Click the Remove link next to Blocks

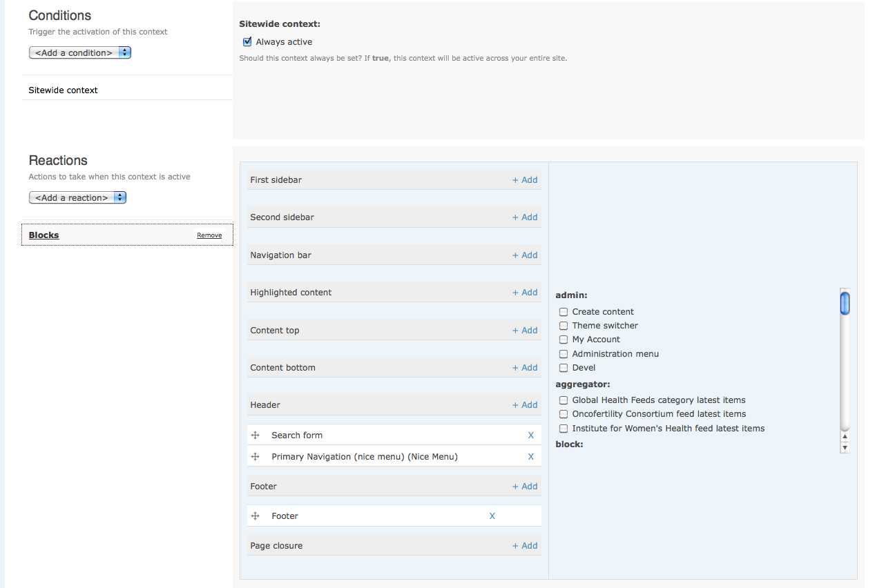tap(209, 235)
